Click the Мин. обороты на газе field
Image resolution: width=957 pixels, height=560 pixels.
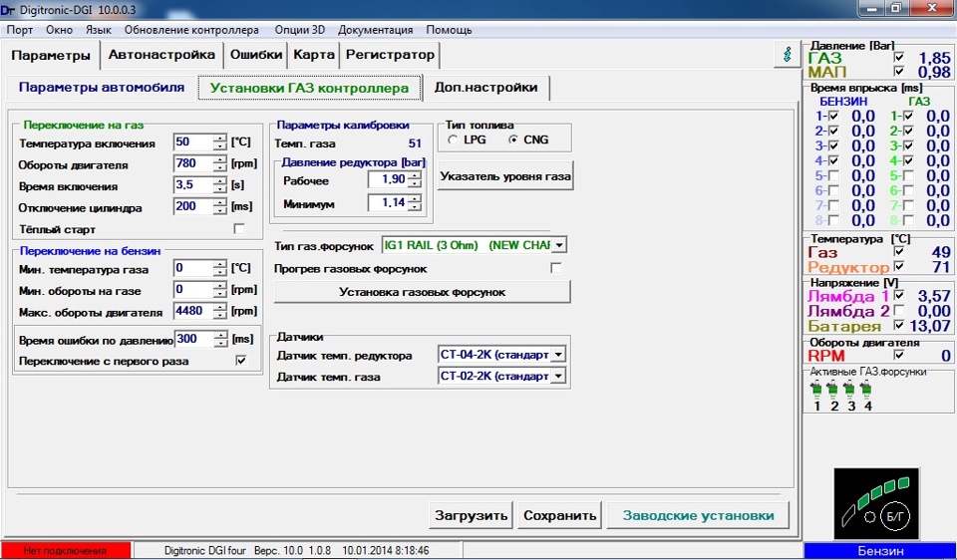point(193,290)
